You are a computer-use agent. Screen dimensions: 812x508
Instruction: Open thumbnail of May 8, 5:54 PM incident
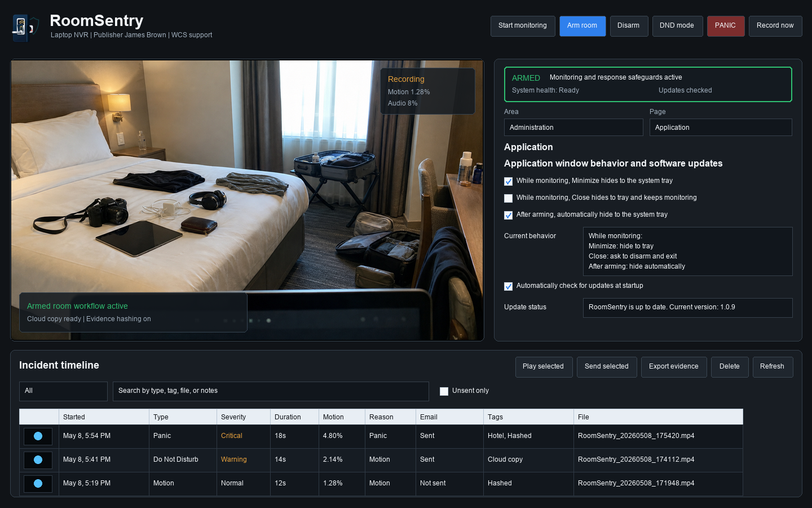coord(38,436)
